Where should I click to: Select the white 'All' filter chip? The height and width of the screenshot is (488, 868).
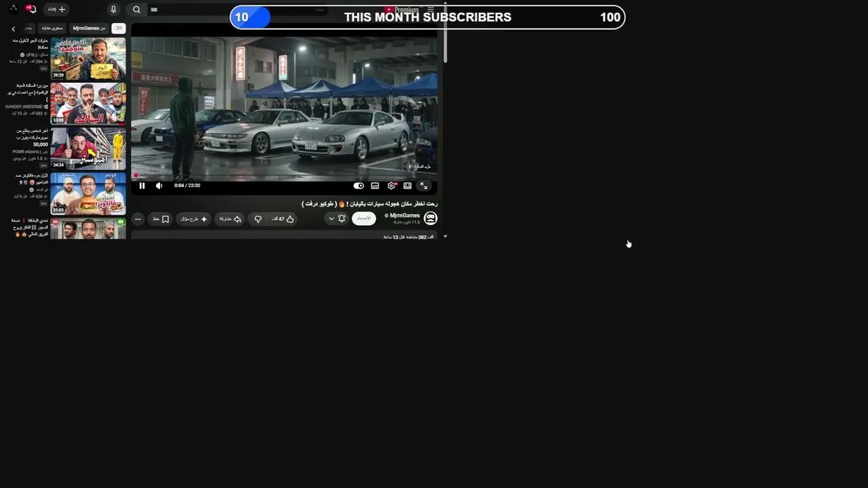119,28
